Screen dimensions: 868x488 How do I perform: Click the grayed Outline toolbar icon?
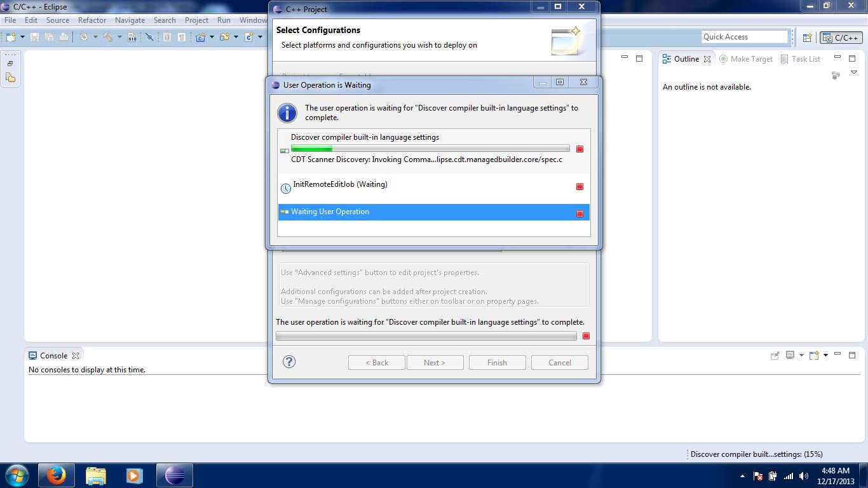(x=836, y=75)
